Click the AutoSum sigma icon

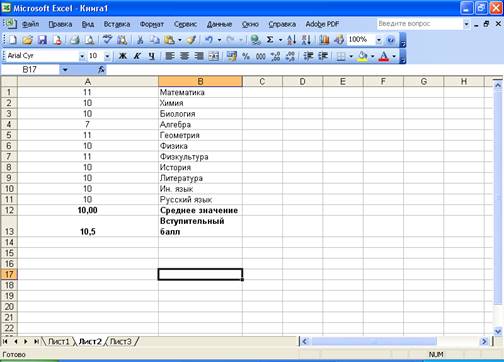coord(270,40)
